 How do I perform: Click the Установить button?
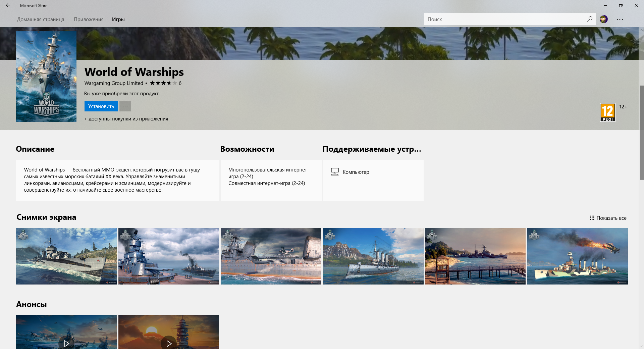point(101,106)
